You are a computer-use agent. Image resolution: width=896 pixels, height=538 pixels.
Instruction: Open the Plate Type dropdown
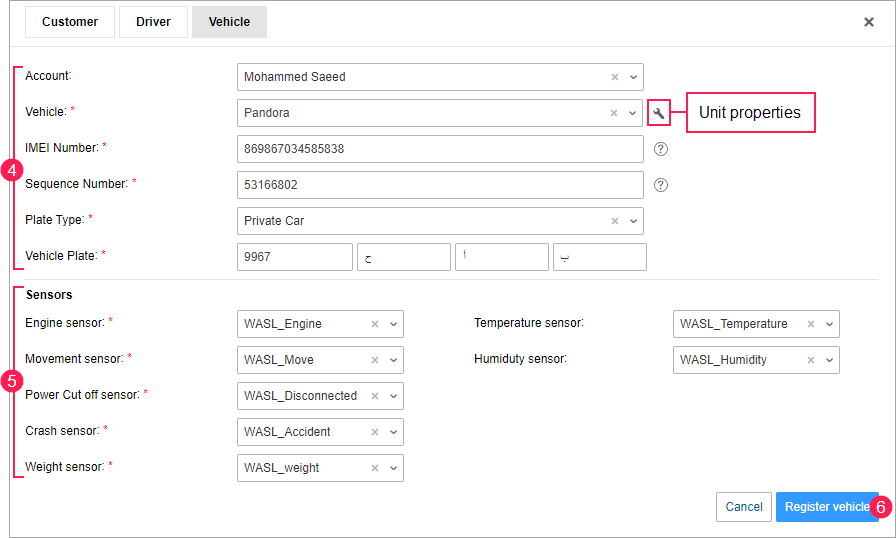633,221
